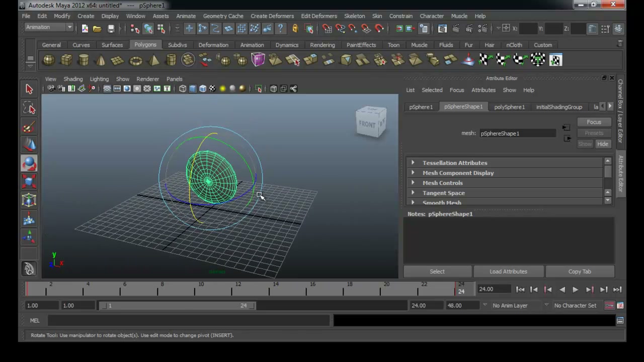Activate the Move tool cone icon
The image size is (644, 362).
(29, 145)
